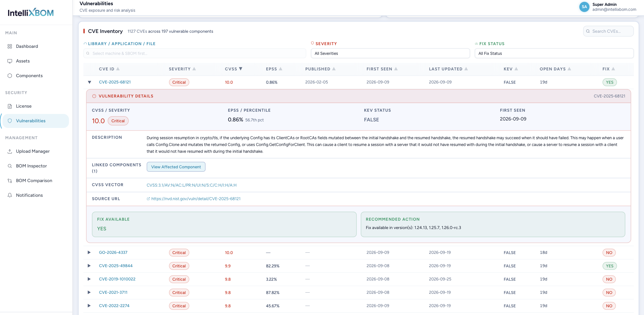
Task: Click the 82.29% EPSS value
Action: pos(272,266)
